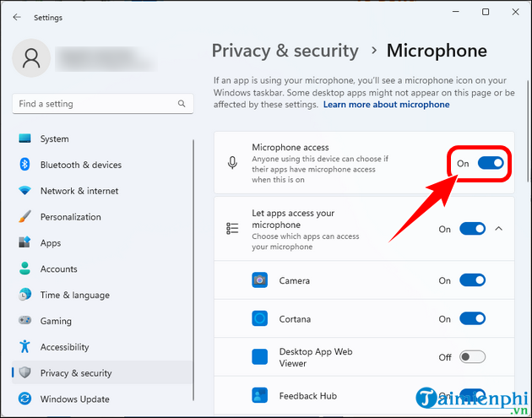This screenshot has width=532, height=418.
Task: Collapse the Let apps access microphone section
Action: pyautogui.click(x=499, y=229)
